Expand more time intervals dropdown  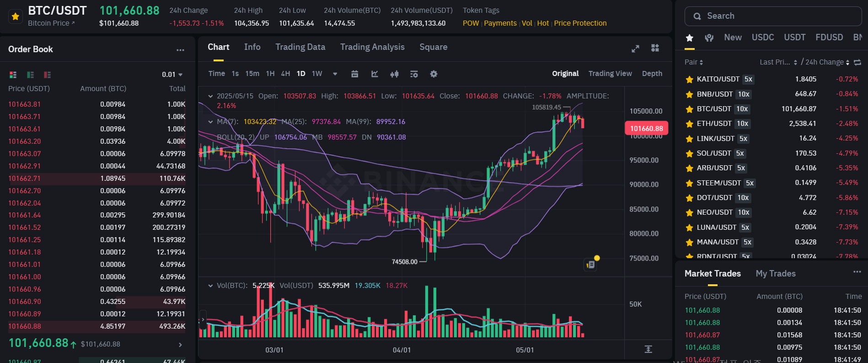[335, 74]
